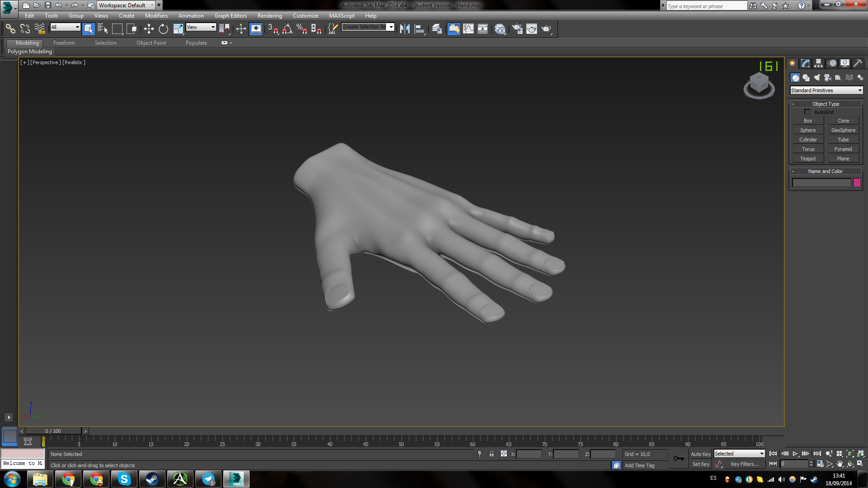Toggle Set Key mode
Screen dimensions: 868x488
[701, 464]
